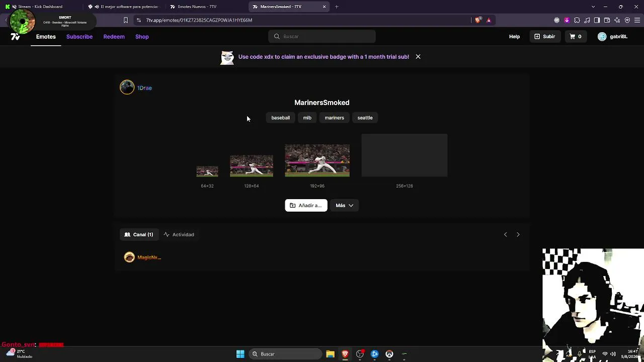Follow the xdx code promo link
The height and width of the screenshot is (362, 644).
click(x=324, y=57)
